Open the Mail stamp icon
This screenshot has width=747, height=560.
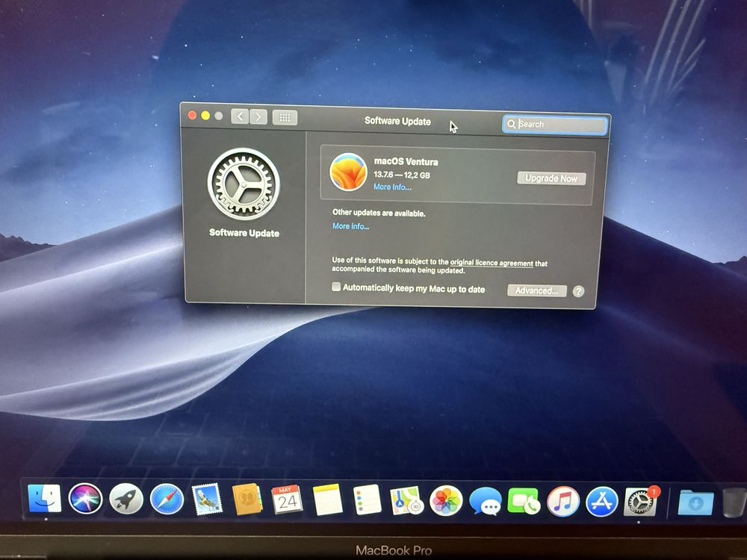[207, 500]
